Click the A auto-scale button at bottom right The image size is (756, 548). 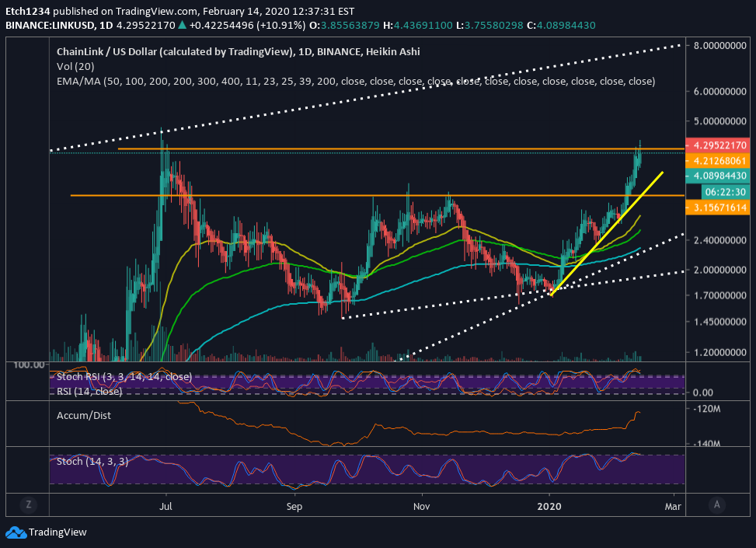point(716,504)
